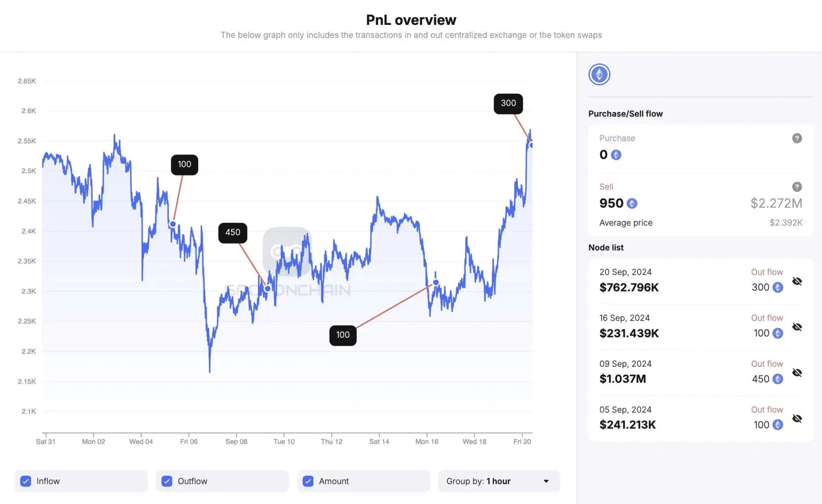Open the Sell help question mark

coord(797,187)
